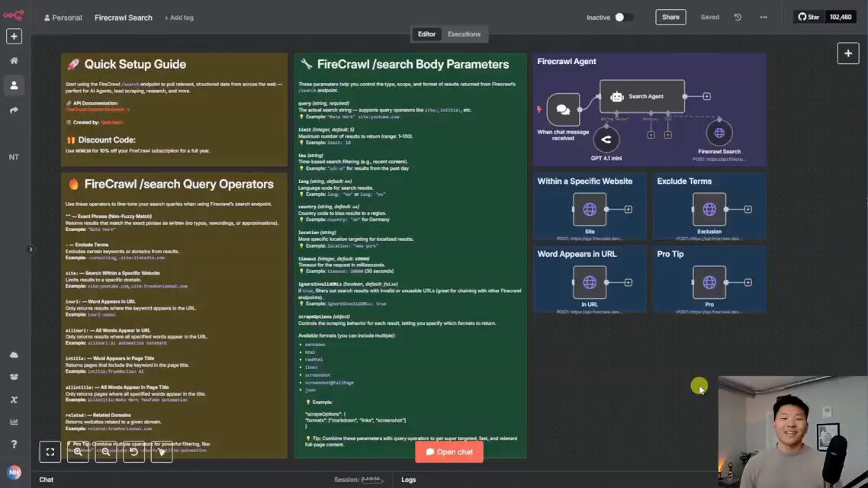Select the When chat message received node

tap(563, 110)
